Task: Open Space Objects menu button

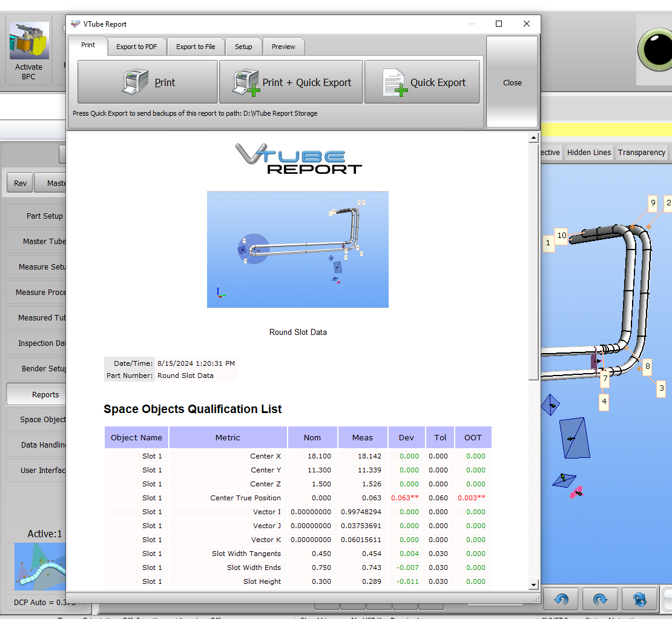Action: [36, 419]
